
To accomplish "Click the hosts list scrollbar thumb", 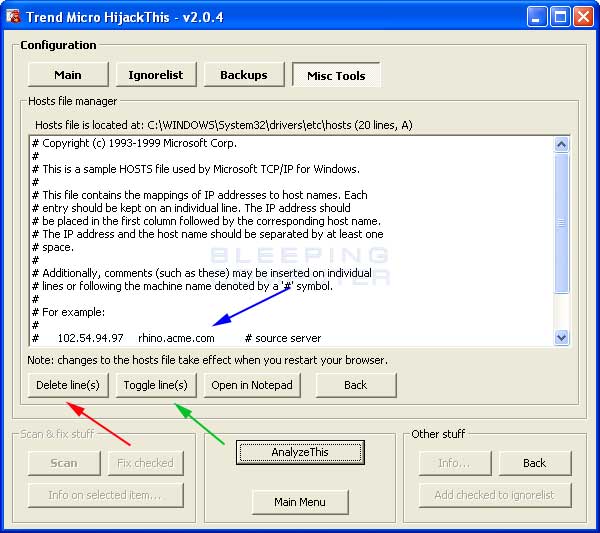I will 561,223.
